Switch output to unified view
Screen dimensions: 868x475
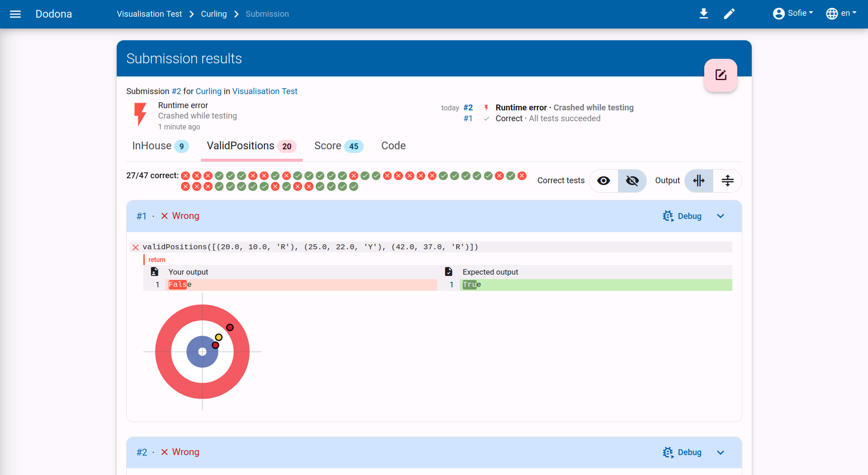[727, 180]
